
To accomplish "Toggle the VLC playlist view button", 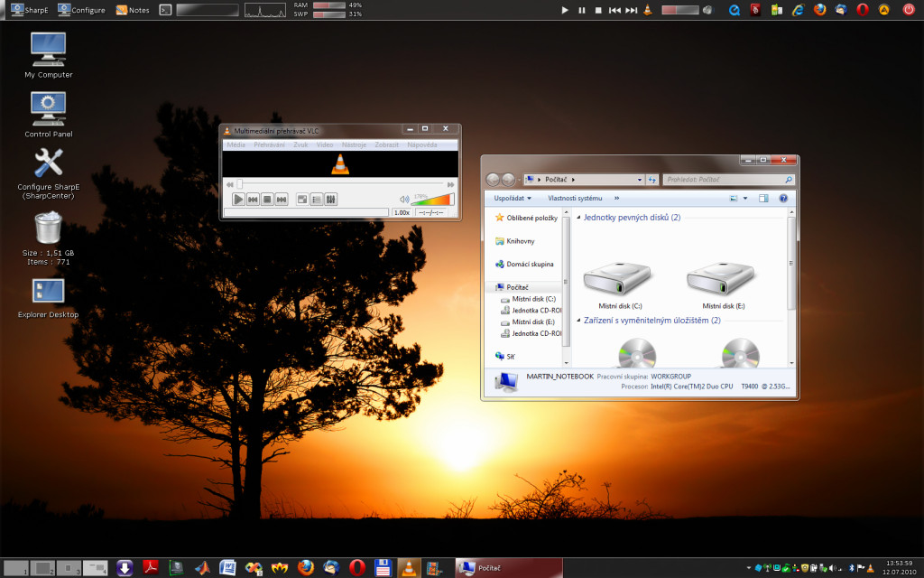I will click(317, 200).
